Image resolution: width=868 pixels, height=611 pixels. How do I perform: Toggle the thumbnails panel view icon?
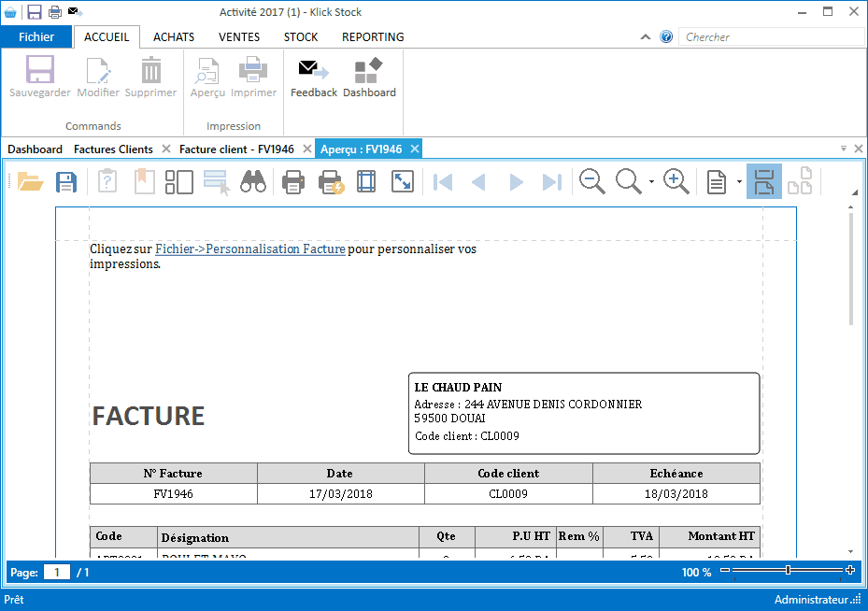tap(178, 181)
